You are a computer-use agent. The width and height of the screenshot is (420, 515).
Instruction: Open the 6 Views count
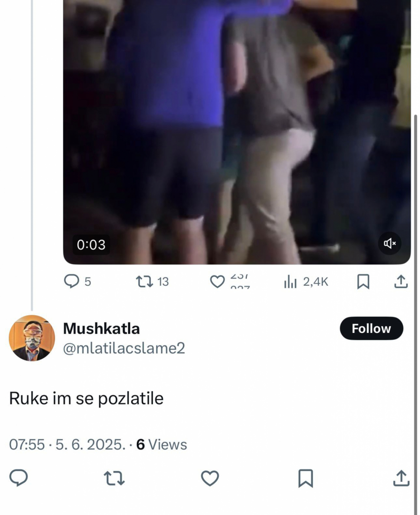point(161,444)
